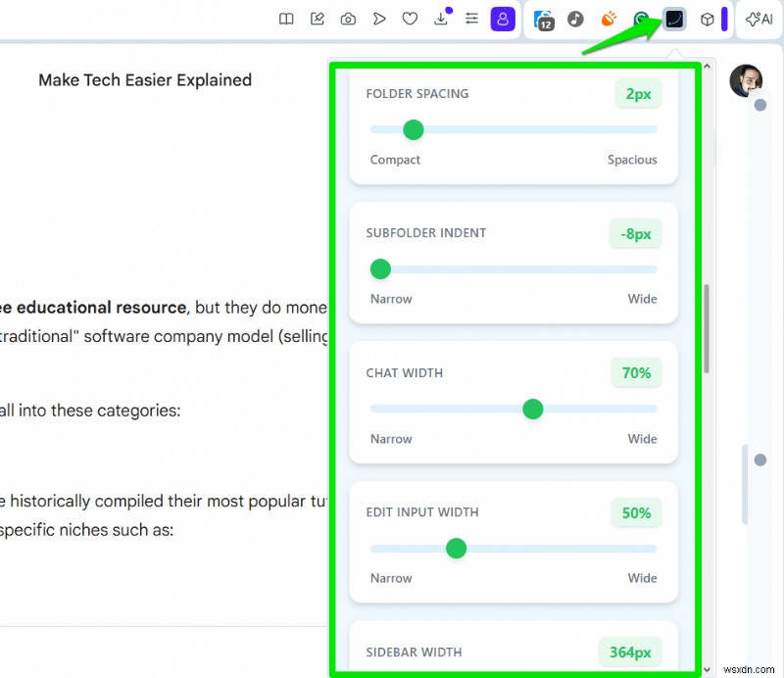Image resolution: width=784 pixels, height=678 pixels.
Task: Open the reader view book icon
Action: click(x=286, y=19)
